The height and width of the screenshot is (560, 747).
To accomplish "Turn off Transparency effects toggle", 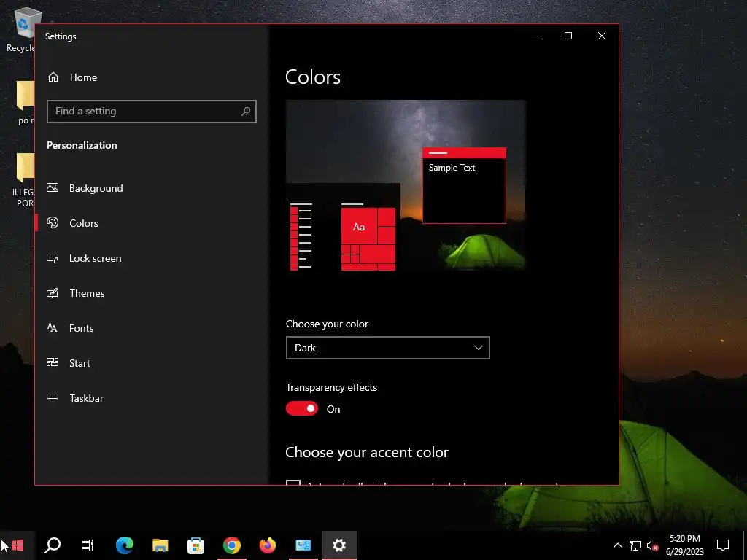I will click(301, 408).
